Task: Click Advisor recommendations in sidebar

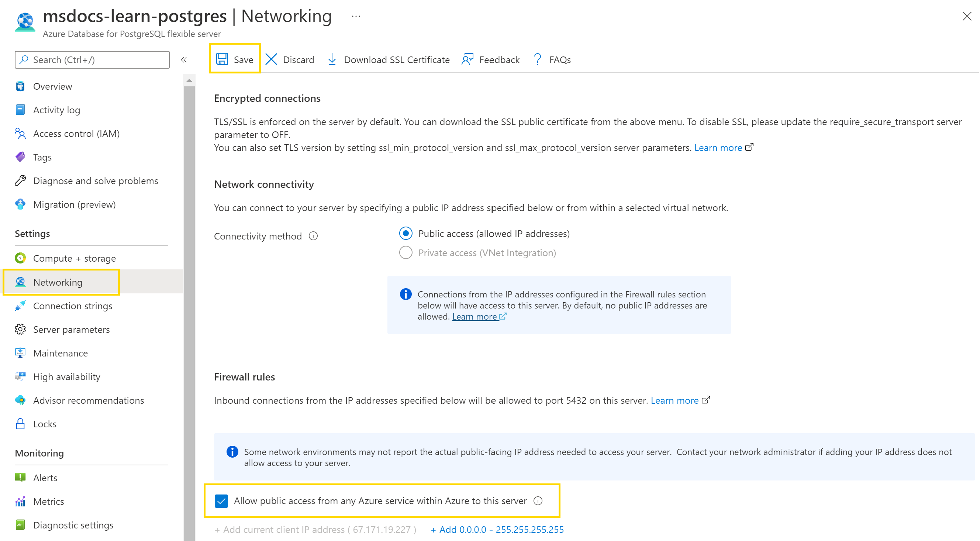Action: point(89,400)
